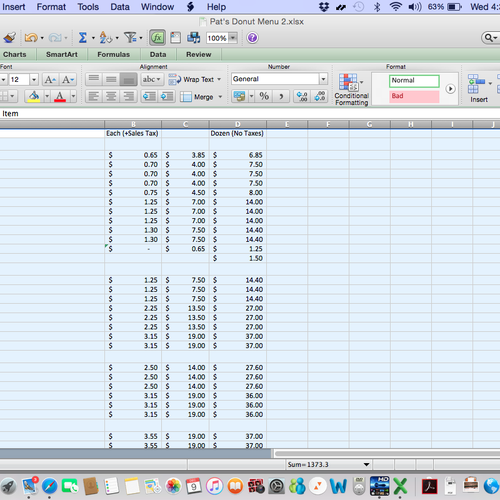
Task: Open Safari from the Dock
Action: (x=50, y=486)
